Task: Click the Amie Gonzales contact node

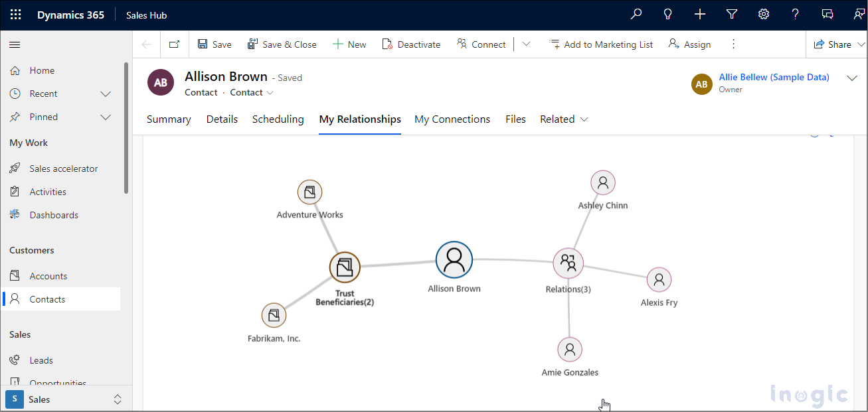Action: pyautogui.click(x=569, y=350)
